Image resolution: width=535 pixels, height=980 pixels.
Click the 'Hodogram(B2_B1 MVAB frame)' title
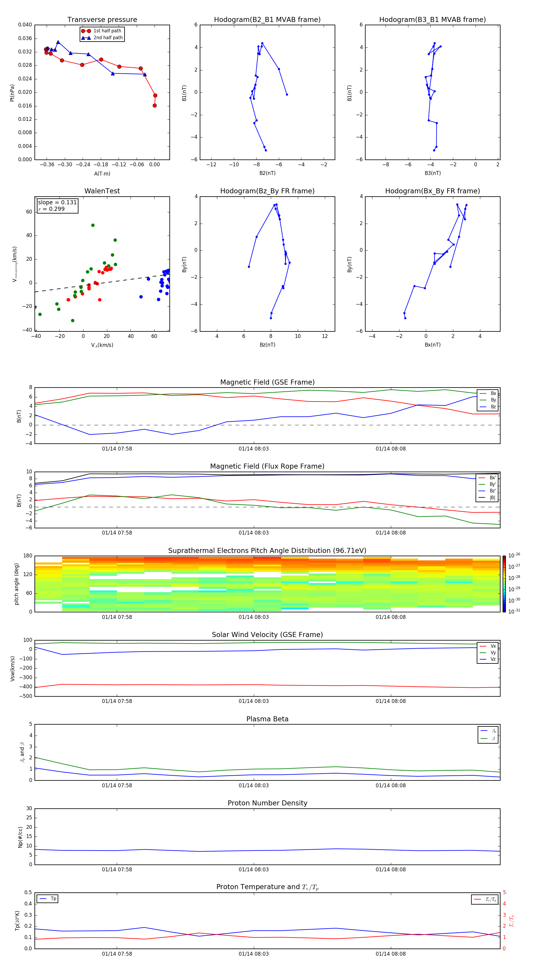(267, 19)
